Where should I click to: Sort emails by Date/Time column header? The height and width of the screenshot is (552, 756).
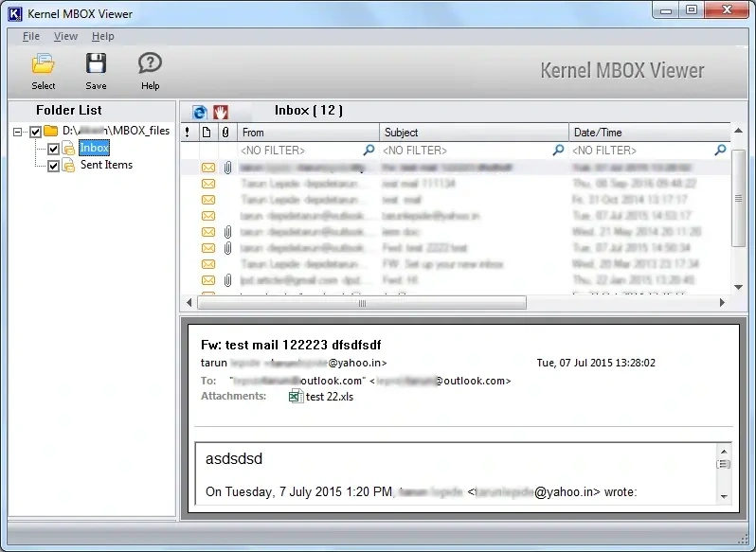point(650,133)
